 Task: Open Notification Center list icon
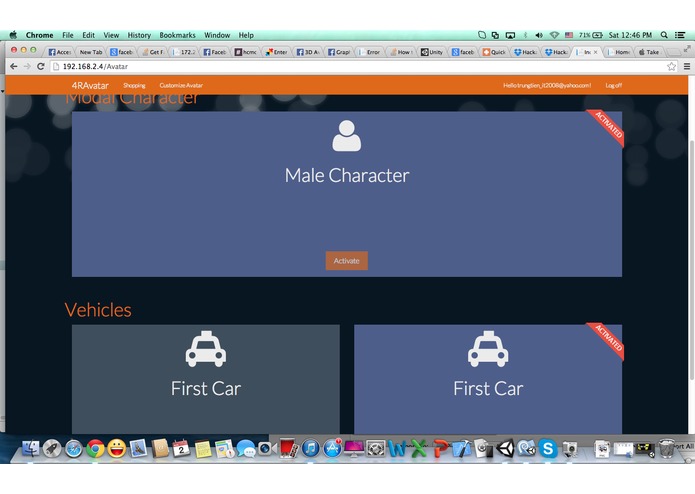(x=680, y=35)
